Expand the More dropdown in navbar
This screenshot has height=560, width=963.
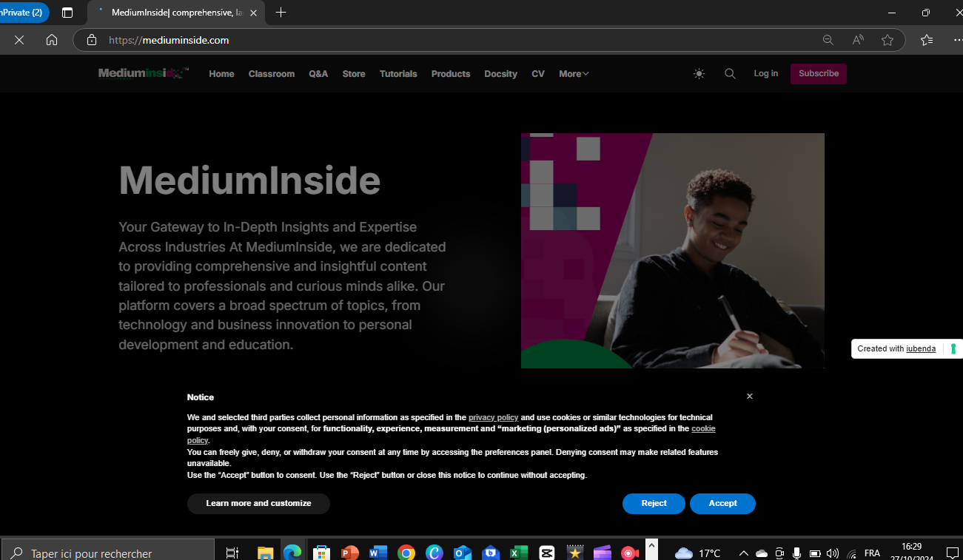[574, 74]
